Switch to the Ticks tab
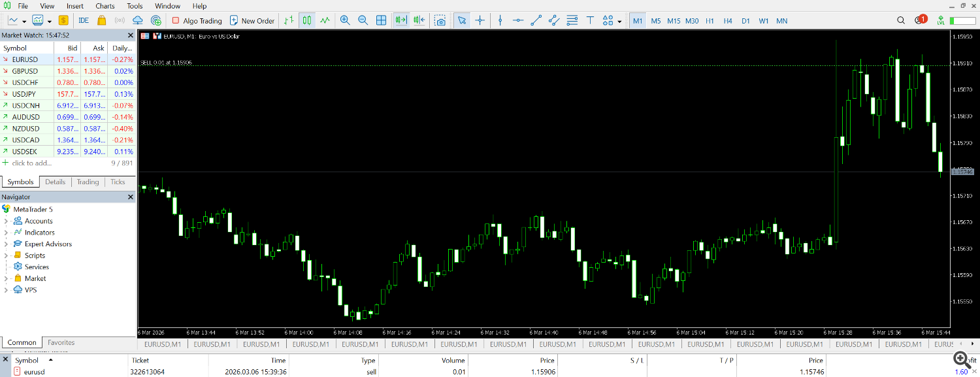Screen dimensions: 980x377 [118, 182]
